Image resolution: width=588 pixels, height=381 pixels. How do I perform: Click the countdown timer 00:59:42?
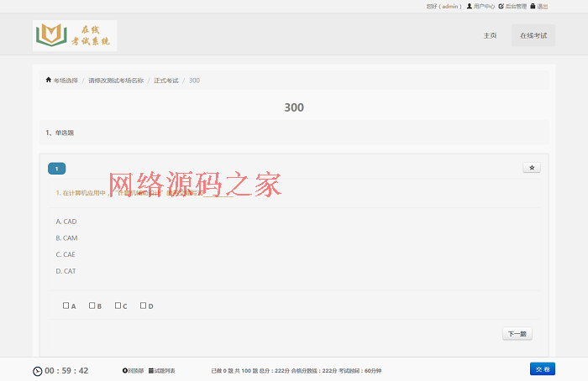(66, 371)
